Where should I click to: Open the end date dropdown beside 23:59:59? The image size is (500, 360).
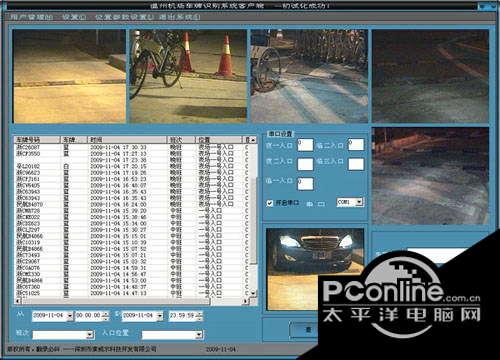point(160,315)
